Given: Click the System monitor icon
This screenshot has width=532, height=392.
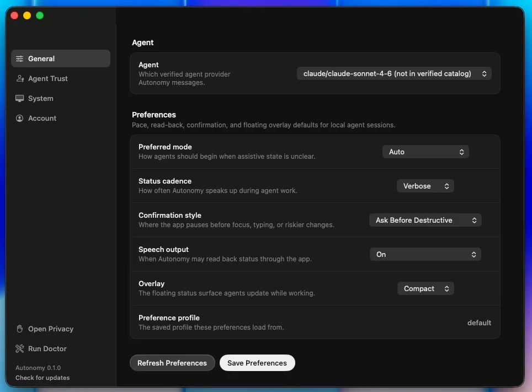Looking at the screenshot, I should [x=20, y=98].
